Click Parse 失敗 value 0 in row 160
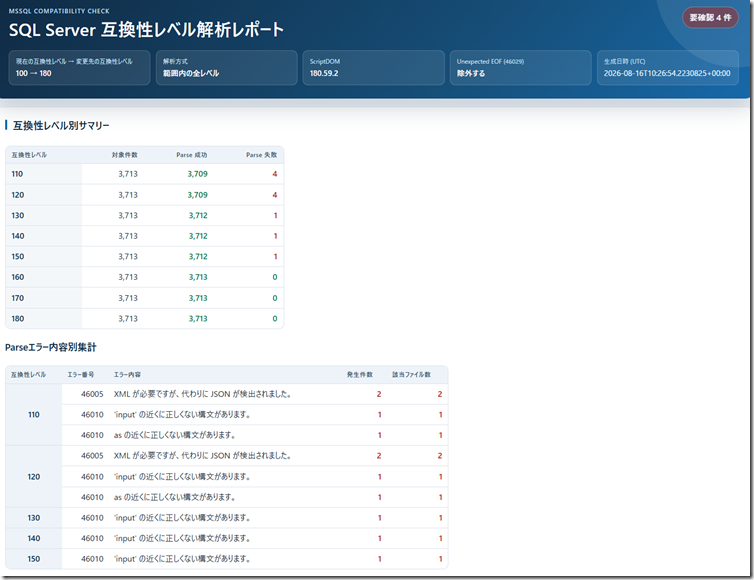The width and height of the screenshot is (754, 580). [275, 277]
